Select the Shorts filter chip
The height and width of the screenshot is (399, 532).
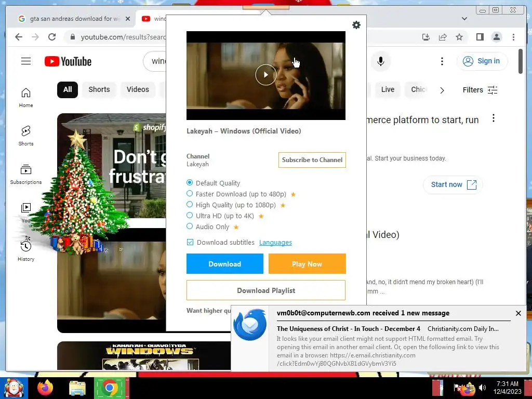(99, 89)
